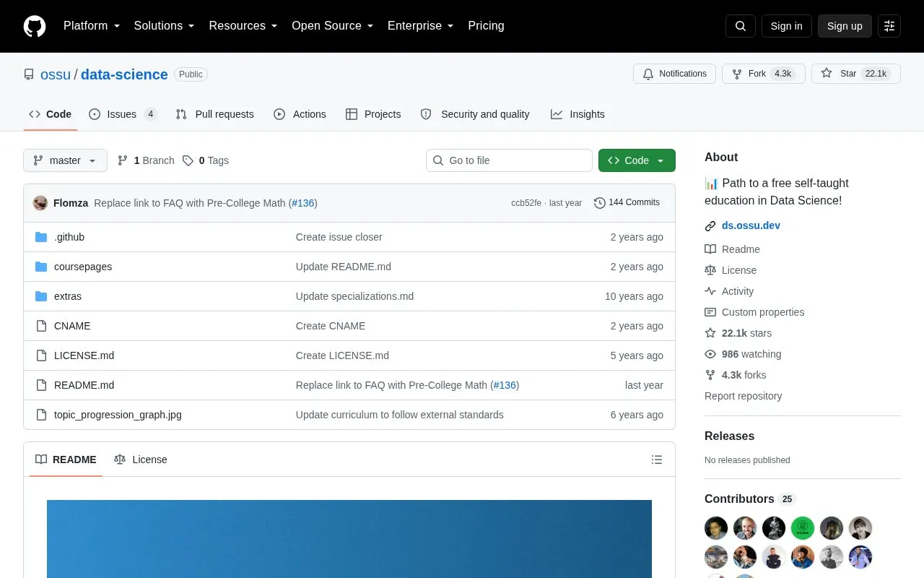Expand the green Code dropdown button

[637, 160]
